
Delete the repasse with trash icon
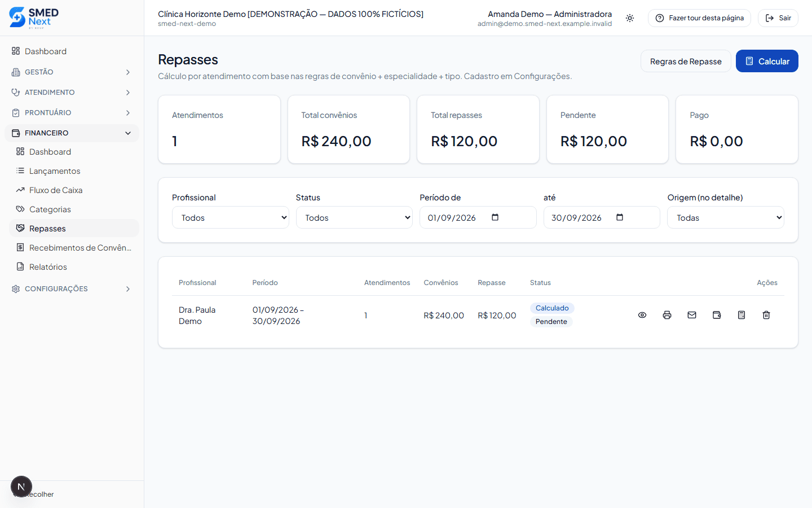766,315
